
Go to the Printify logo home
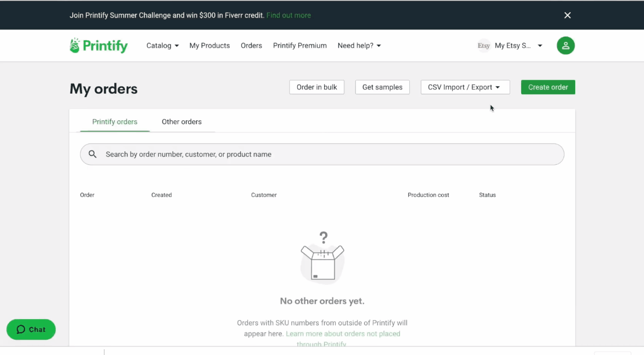click(x=99, y=46)
